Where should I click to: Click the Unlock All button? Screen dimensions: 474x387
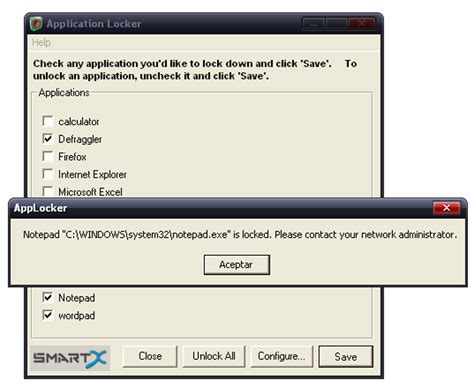[214, 356]
